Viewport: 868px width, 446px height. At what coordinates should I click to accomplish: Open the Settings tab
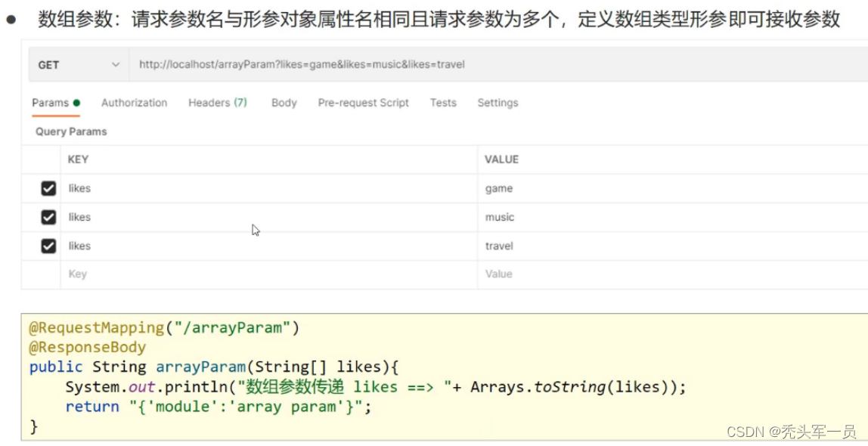coord(498,103)
